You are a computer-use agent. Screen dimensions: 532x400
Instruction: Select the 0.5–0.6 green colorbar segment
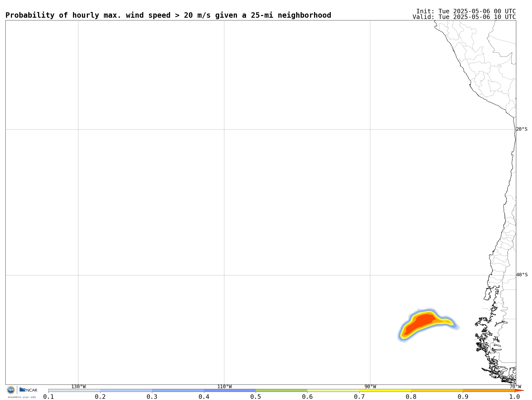(x=282, y=390)
